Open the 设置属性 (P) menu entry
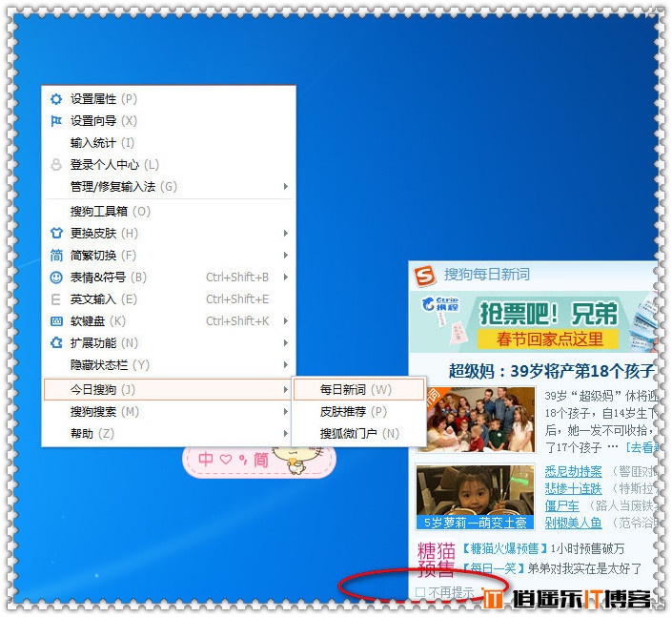Viewport: 672px width, 617px height. coord(169,99)
